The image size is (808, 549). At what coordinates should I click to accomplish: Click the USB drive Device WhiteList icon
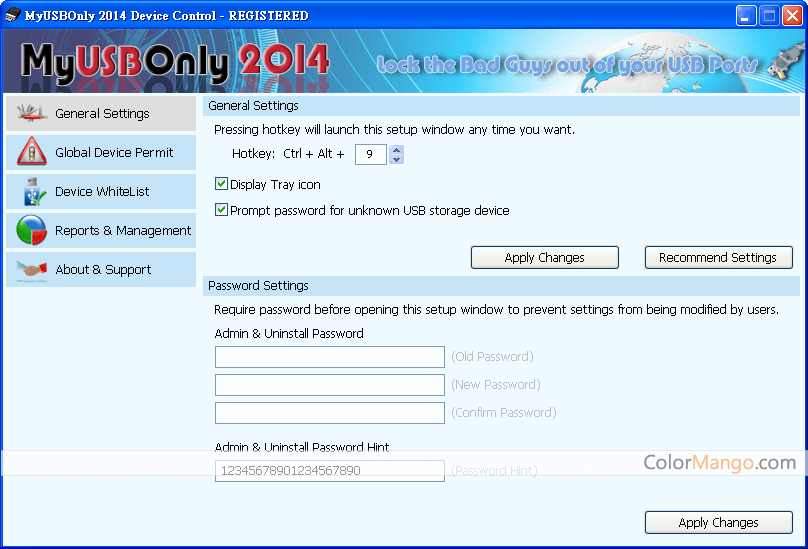[34, 191]
